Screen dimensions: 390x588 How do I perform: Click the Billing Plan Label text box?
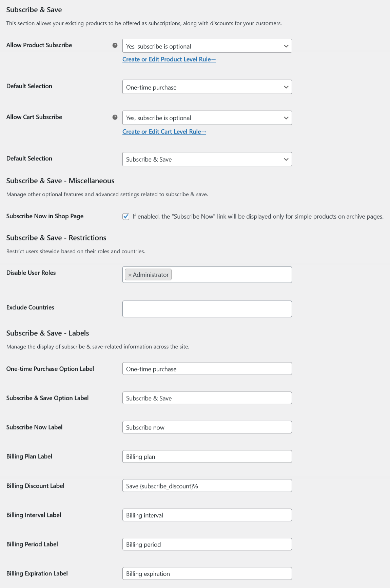pos(207,456)
